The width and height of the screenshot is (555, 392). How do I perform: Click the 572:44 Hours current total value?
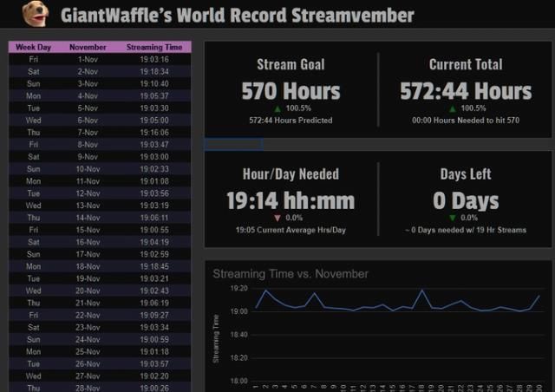[x=466, y=91]
